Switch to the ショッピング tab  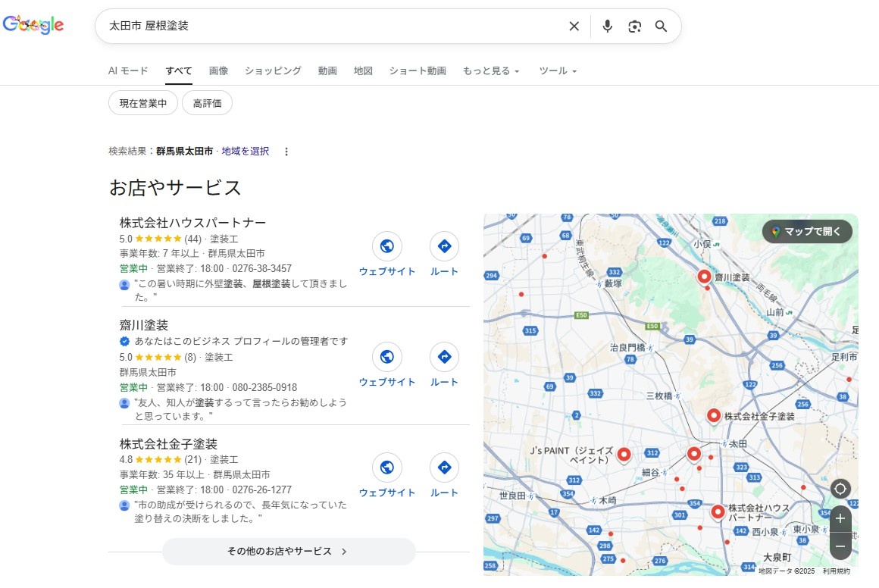tap(273, 70)
